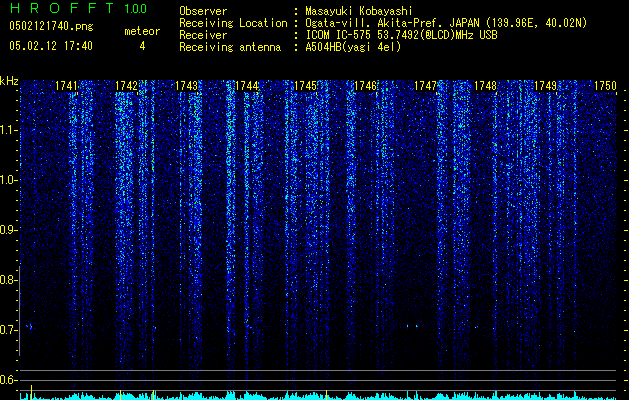Click the HROFFT title text
The height and width of the screenshot is (400, 629).
click(x=62, y=8)
